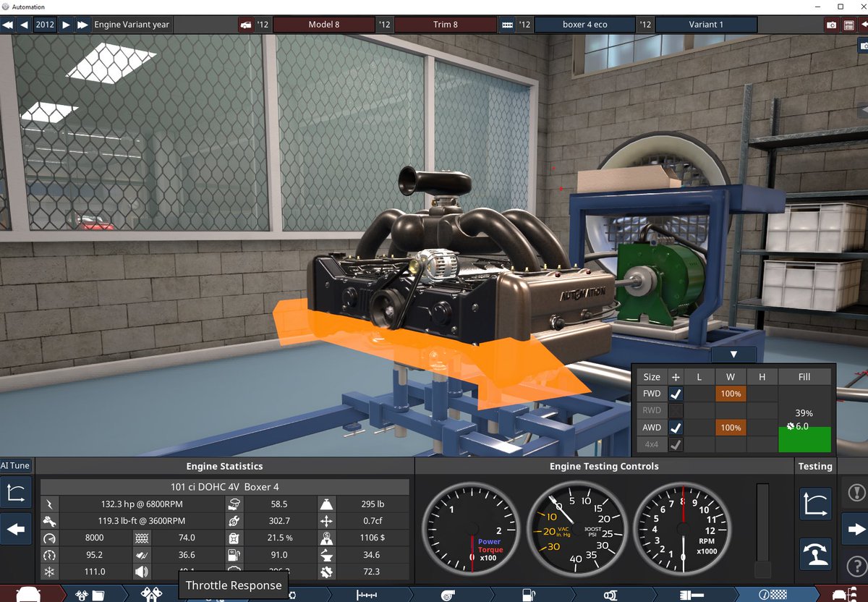Click the plus header in the Size table

click(676, 377)
